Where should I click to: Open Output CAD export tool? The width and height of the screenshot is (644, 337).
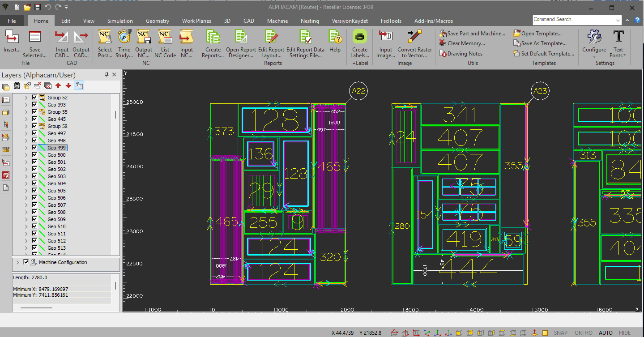[81, 38]
